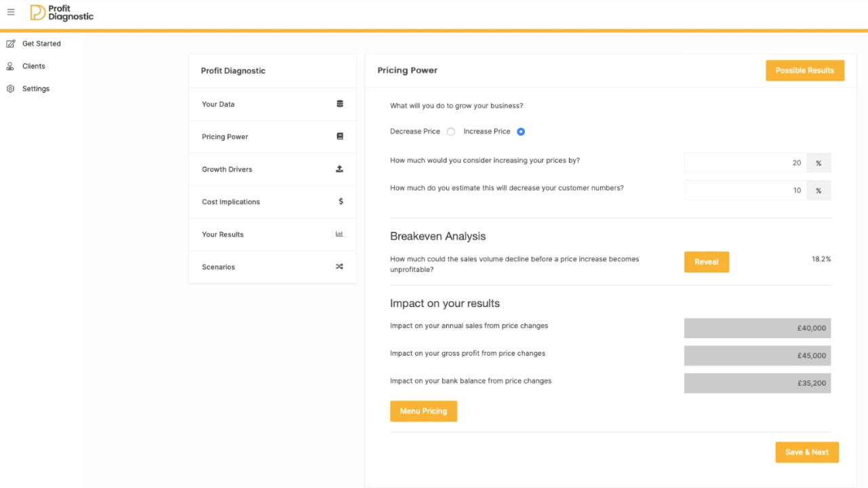Click the Scenarios shuffle icon
The width and height of the screenshot is (868, 488).
[340, 266]
